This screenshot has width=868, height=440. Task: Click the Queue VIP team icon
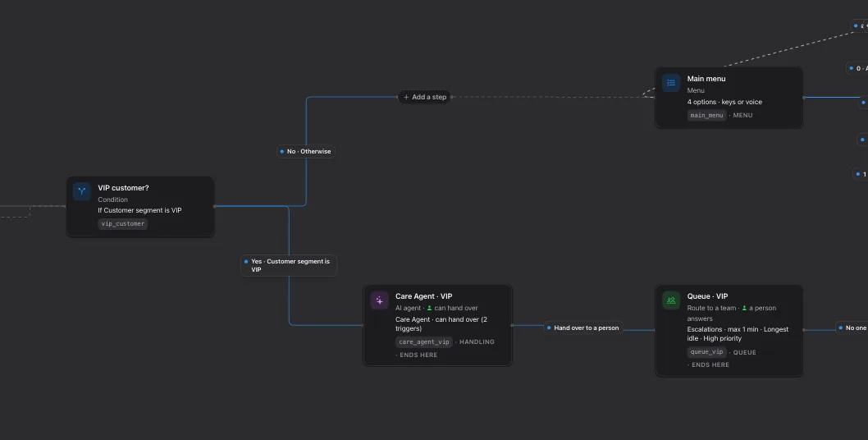click(x=671, y=300)
